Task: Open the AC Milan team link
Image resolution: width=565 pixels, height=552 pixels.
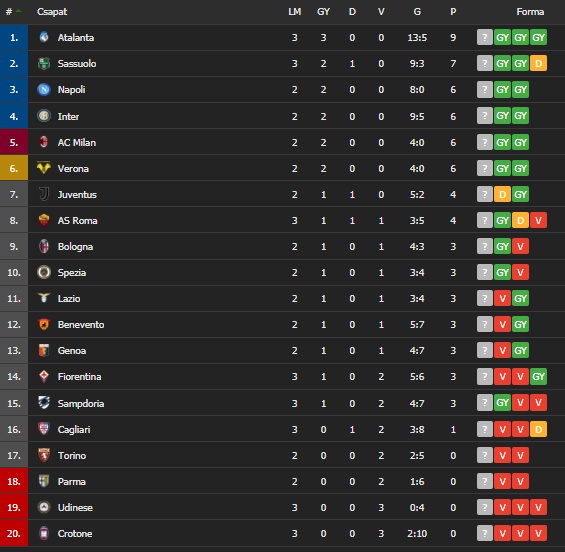Action: coord(77,143)
